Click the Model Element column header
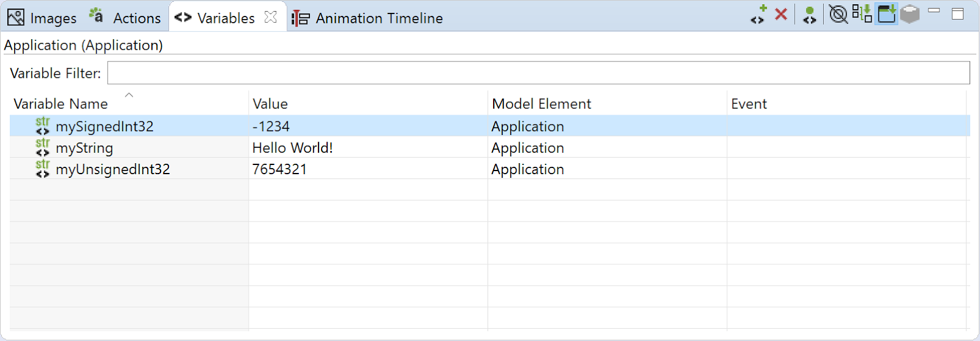This screenshot has width=980, height=341. (x=541, y=104)
